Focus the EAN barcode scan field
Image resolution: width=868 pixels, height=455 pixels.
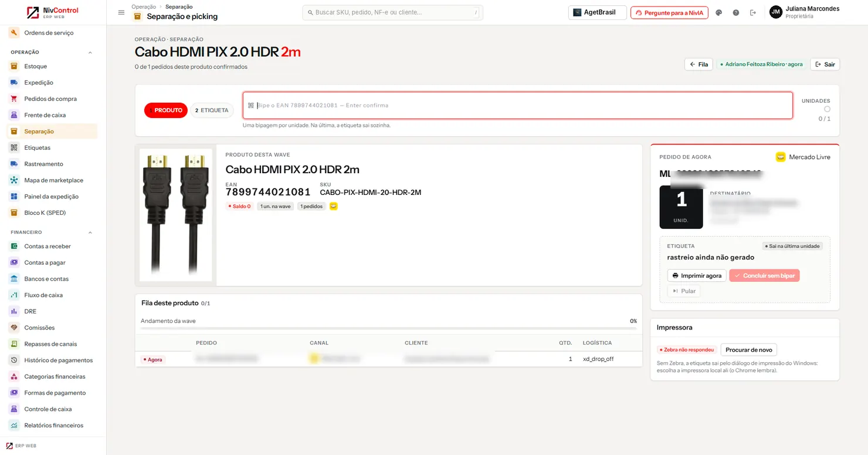point(518,106)
